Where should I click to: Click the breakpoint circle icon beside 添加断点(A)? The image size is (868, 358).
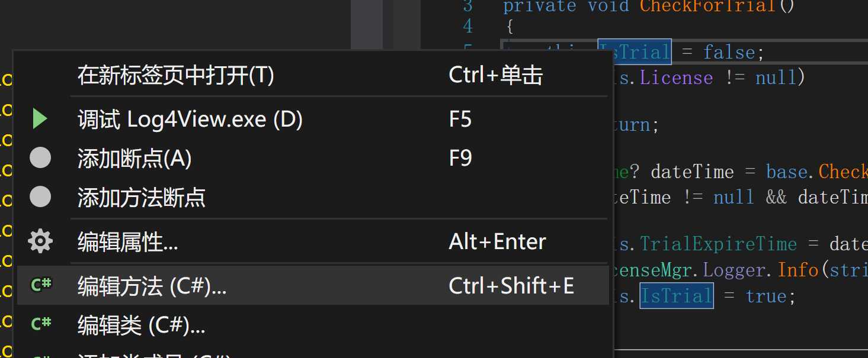(40, 158)
